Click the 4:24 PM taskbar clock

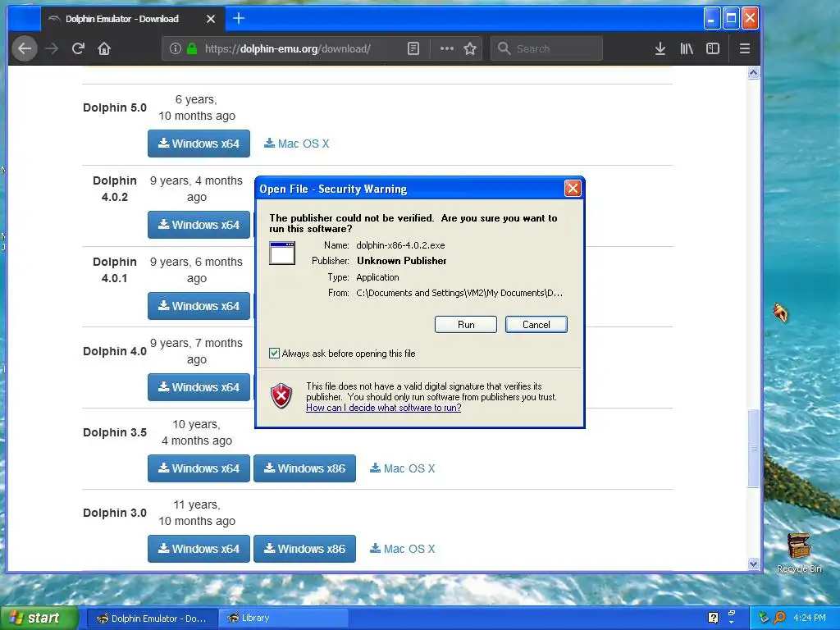[x=810, y=618]
